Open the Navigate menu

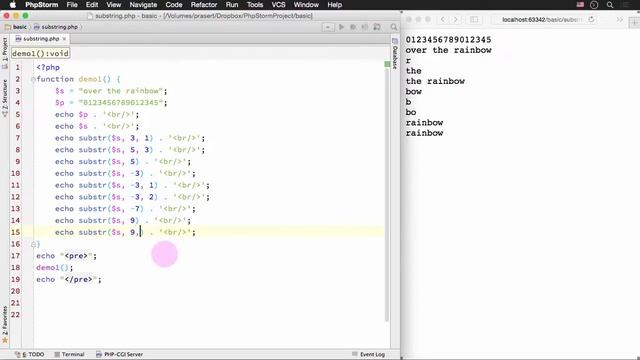(x=143, y=5)
